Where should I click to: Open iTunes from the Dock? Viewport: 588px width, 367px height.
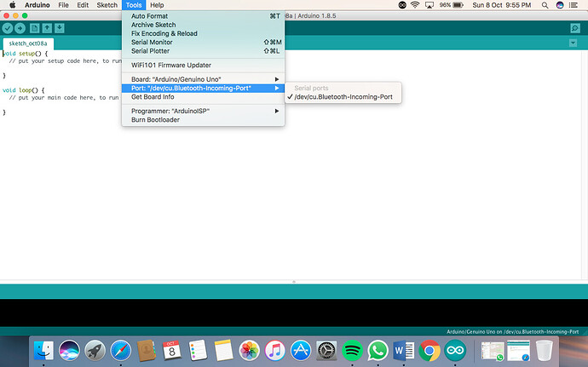(x=275, y=351)
